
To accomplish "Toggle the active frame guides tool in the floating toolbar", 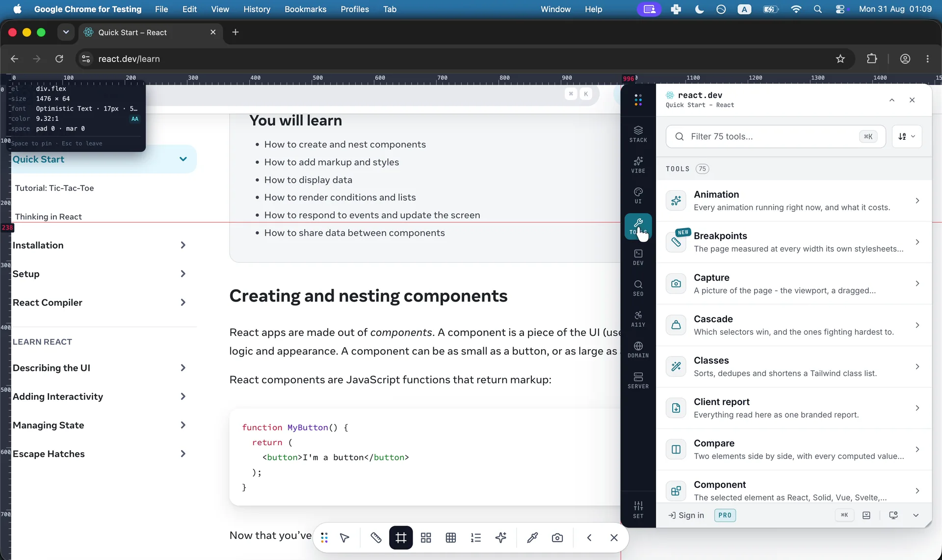I will pos(401,538).
